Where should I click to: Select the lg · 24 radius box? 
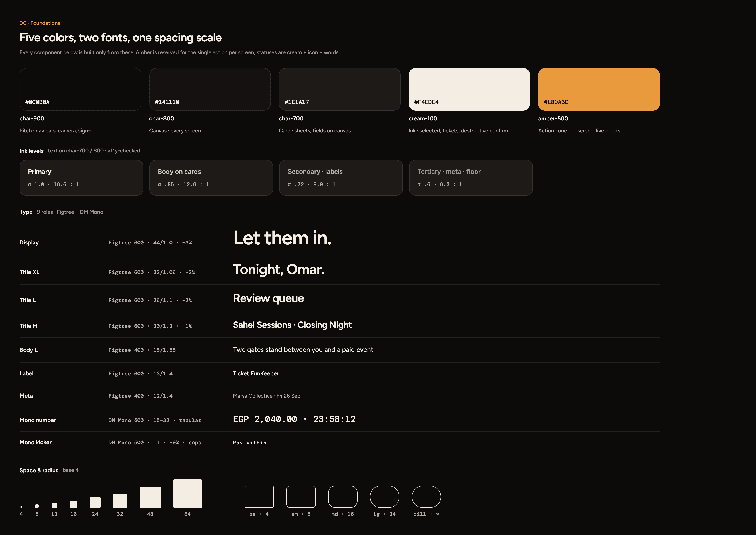(384, 497)
